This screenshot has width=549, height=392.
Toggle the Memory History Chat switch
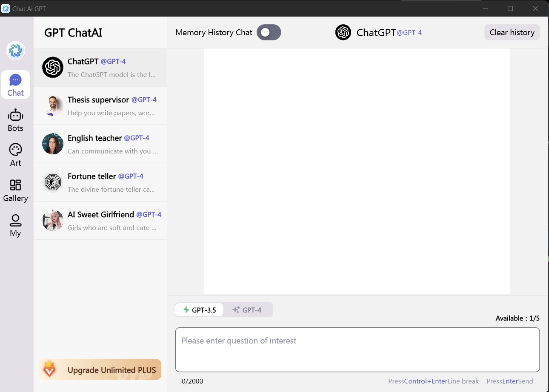click(x=269, y=32)
